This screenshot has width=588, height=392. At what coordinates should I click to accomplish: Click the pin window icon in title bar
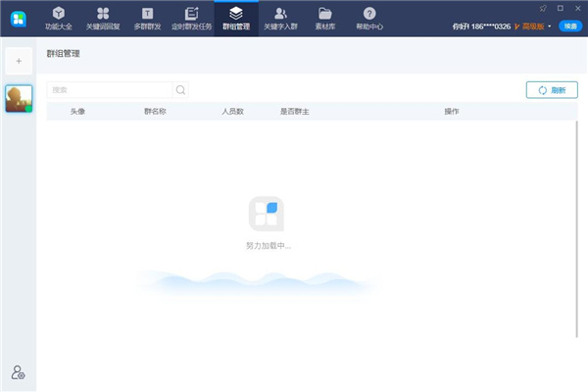pos(543,8)
